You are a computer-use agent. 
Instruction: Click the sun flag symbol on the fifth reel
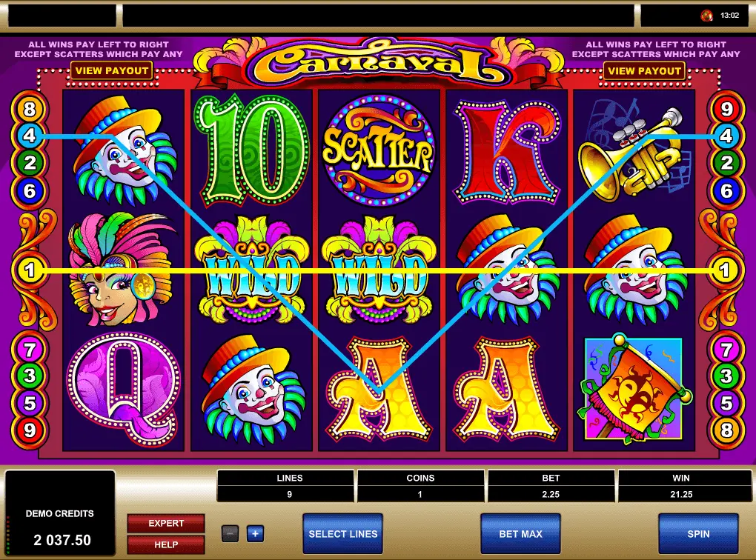[634, 390]
